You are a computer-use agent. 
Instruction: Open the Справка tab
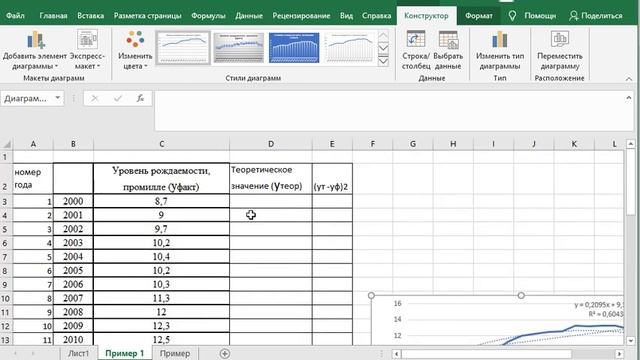tap(376, 16)
